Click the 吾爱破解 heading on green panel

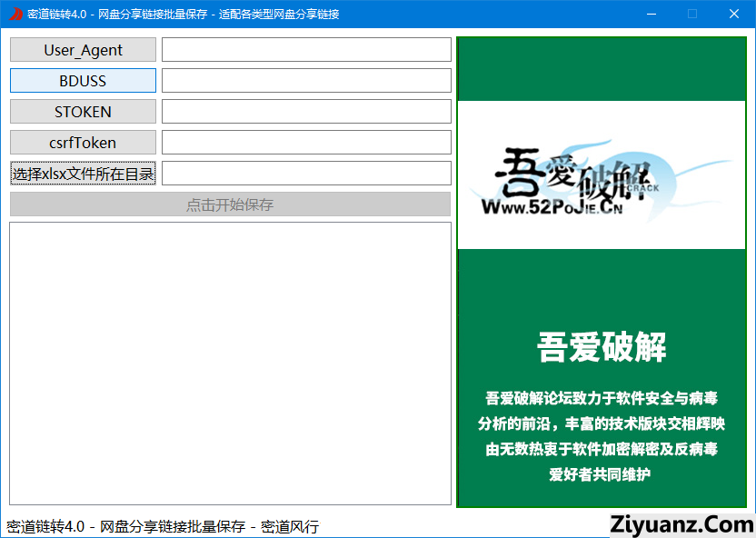pyautogui.click(x=602, y=347)
